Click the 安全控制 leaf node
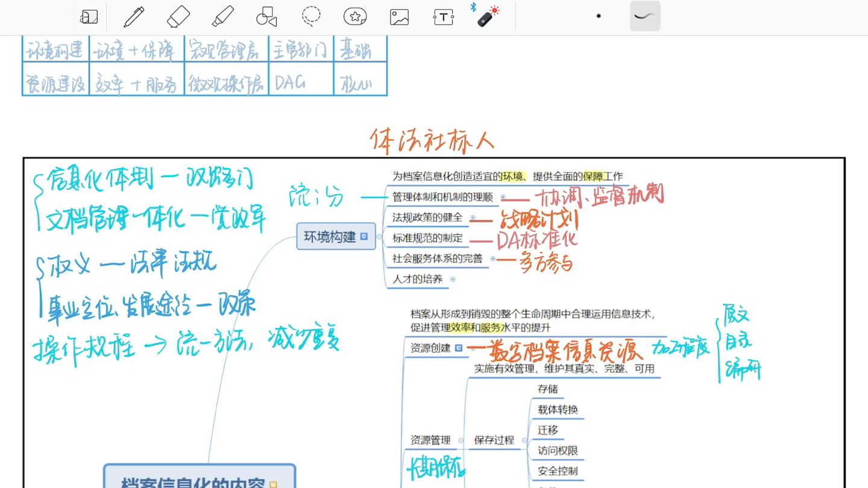Screen dimensions: 868x488 [558, 471]
